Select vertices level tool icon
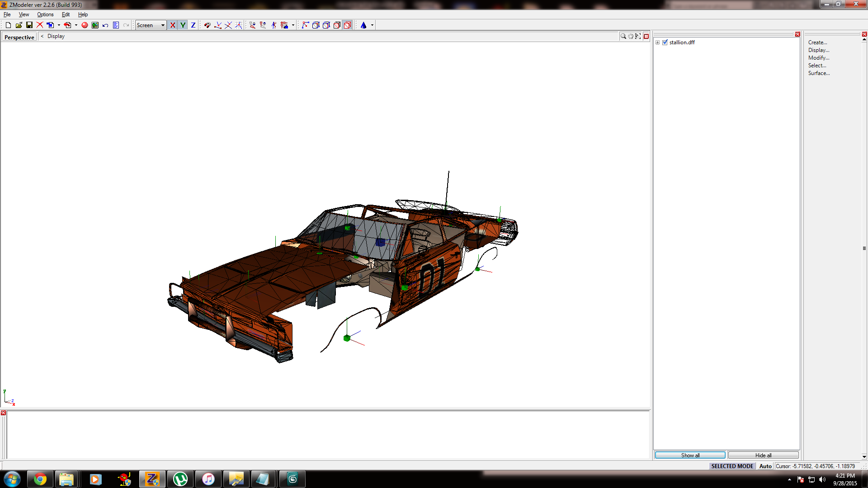 pyautogui.click(x=252, y=25)
